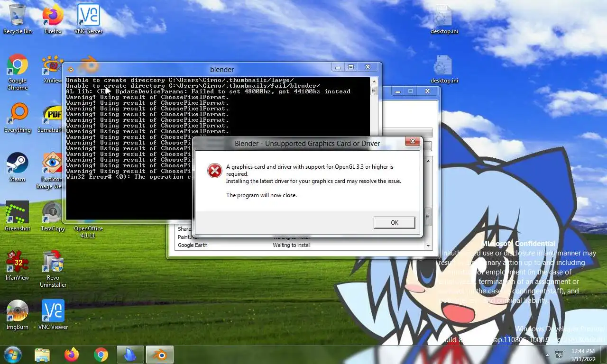Minimize the background installer window

tap(398, 91)
